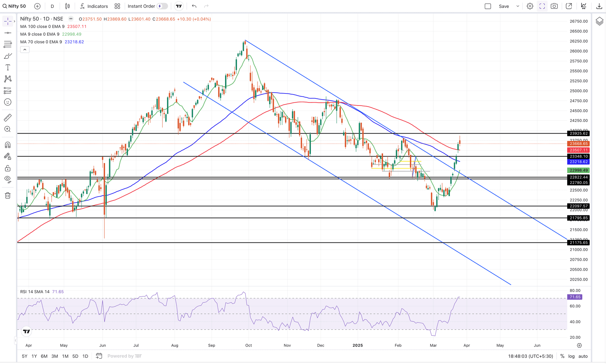The image size is (606, 364).
Task: Enter fullscreen mode
Action: pos(542,6)
